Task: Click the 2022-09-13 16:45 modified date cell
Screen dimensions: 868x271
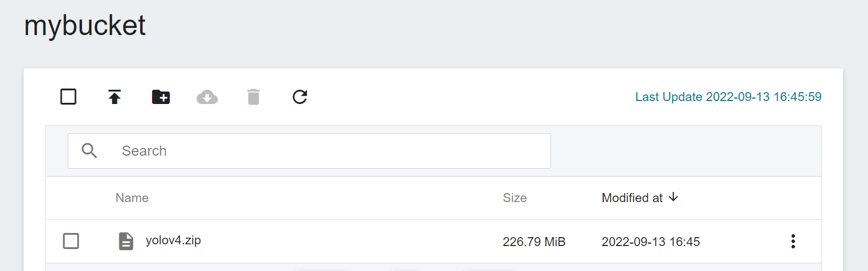Action: click(651, 242)
